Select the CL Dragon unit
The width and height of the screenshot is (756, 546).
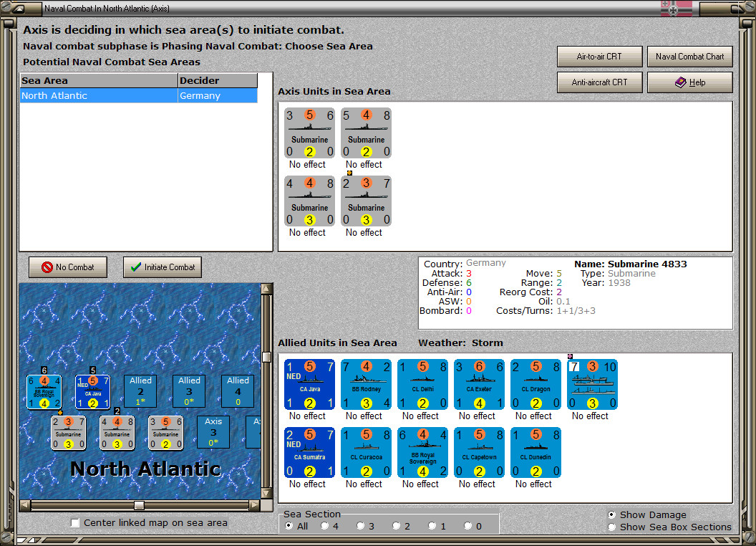click(x=535, y=385)
